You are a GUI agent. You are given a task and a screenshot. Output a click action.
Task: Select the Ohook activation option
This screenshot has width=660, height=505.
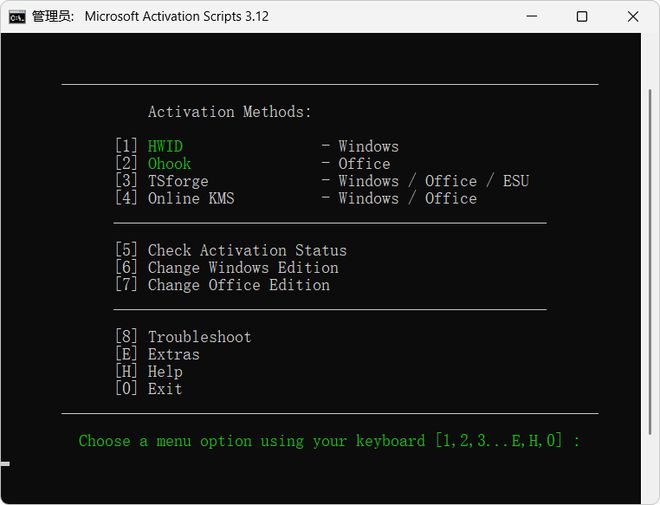pyautogui.click(x=169, y=164)
